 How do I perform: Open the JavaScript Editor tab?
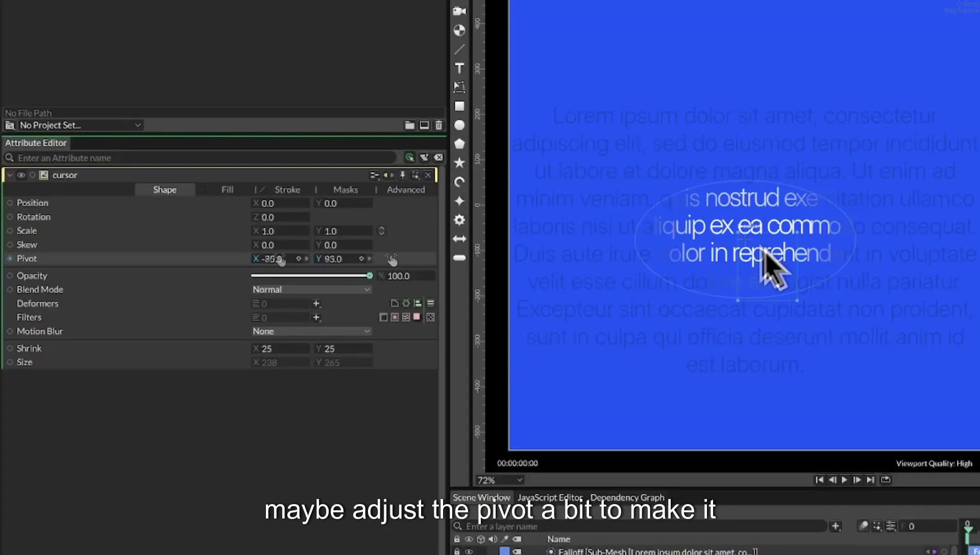pyautogui.click(x=550, y=497)
